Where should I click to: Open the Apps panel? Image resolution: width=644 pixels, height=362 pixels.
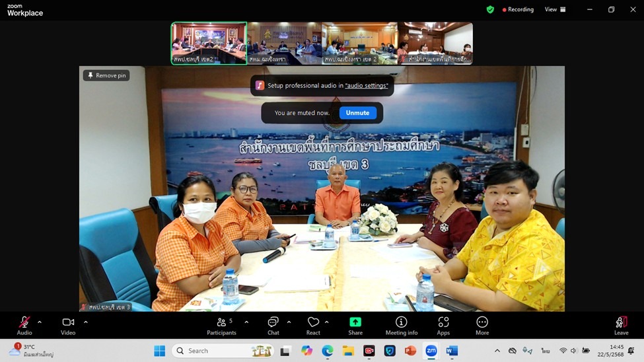pos(443,326)
